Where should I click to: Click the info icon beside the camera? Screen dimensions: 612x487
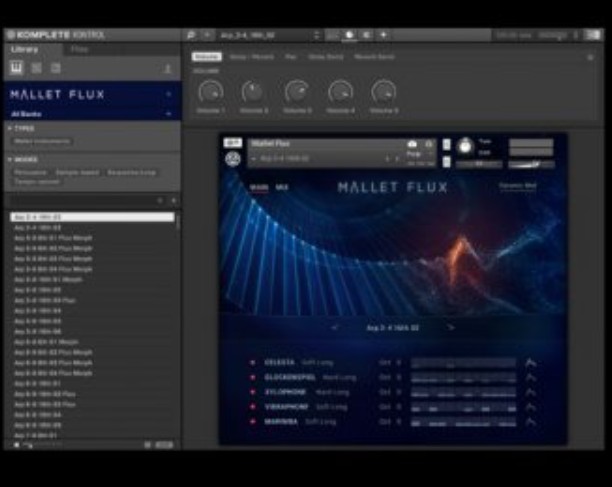point(429,144)
